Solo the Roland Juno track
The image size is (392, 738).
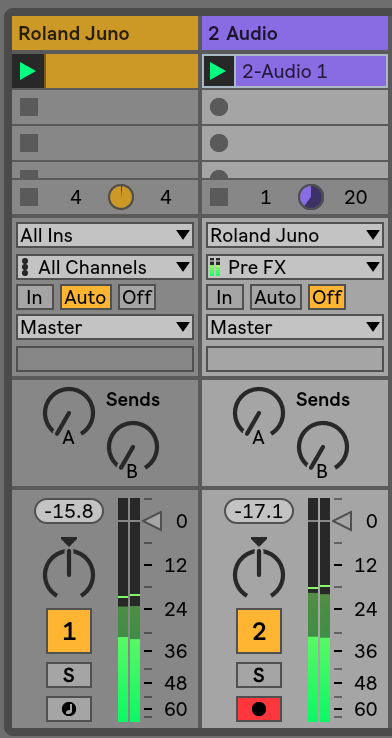pos(69,675)
